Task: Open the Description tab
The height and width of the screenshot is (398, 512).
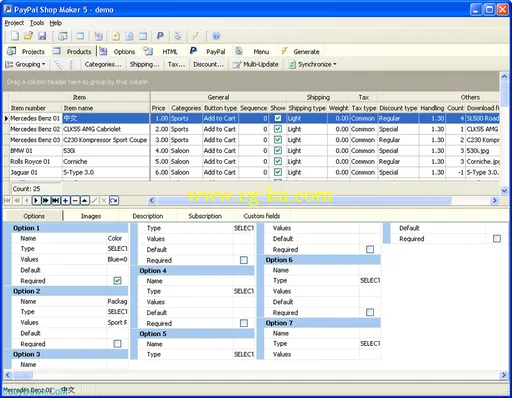Action: tap(148, 216)
